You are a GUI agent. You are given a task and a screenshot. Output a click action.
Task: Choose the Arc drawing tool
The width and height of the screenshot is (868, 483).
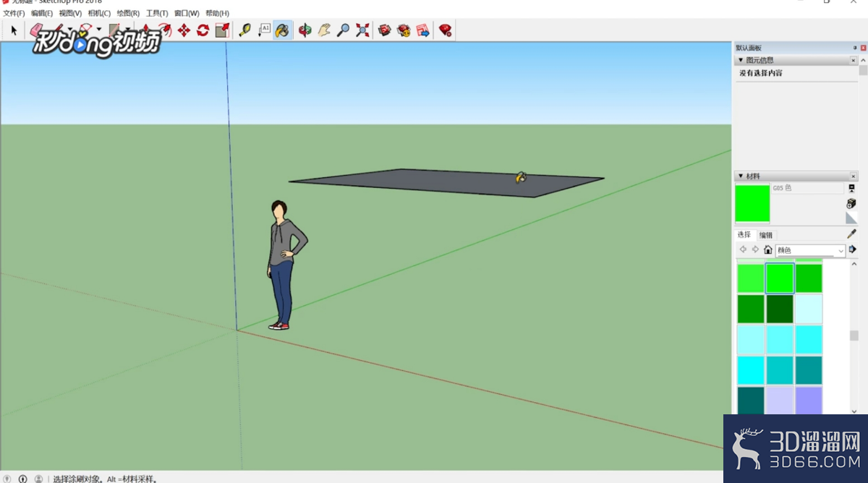85,30
